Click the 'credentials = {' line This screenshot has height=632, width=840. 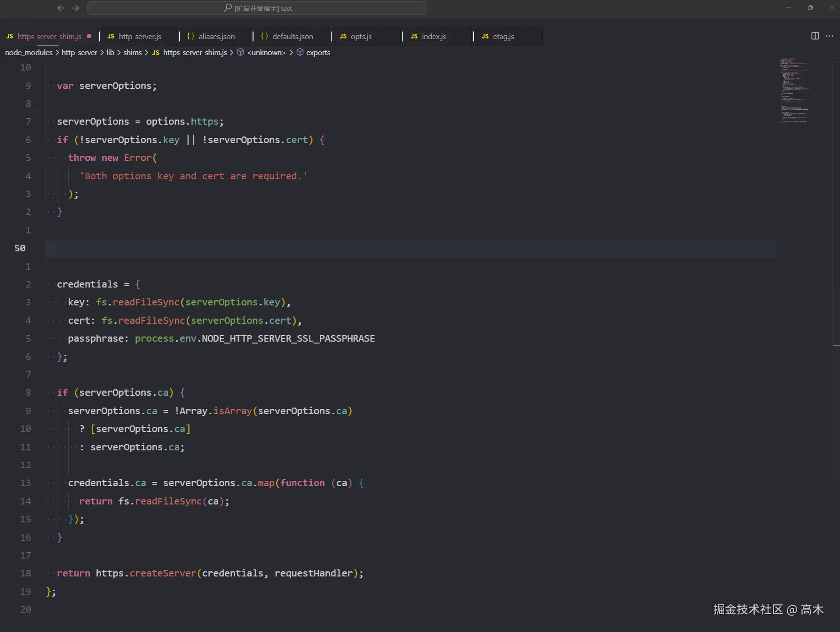coord(98,284)
